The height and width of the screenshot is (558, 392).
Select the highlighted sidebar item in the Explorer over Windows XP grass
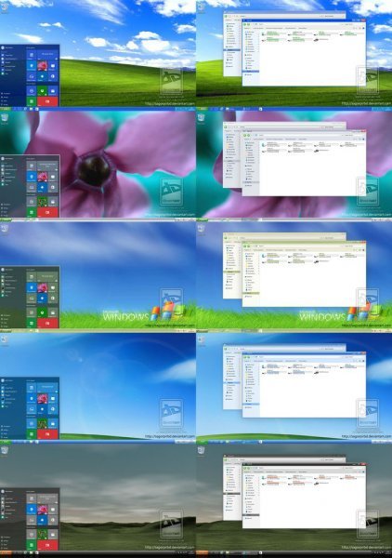[251, 293]
